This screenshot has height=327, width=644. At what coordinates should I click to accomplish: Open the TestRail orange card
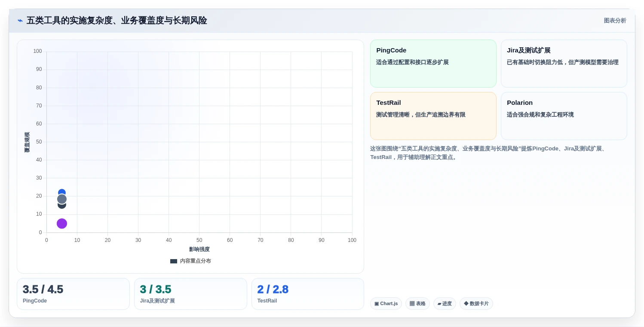click(433, 116)
